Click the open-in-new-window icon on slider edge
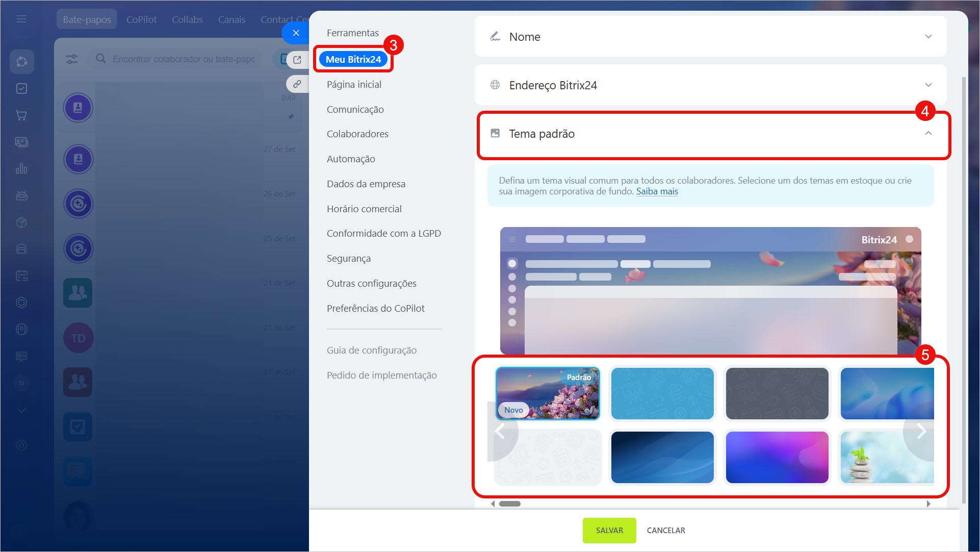 click(x=297, y=60)
